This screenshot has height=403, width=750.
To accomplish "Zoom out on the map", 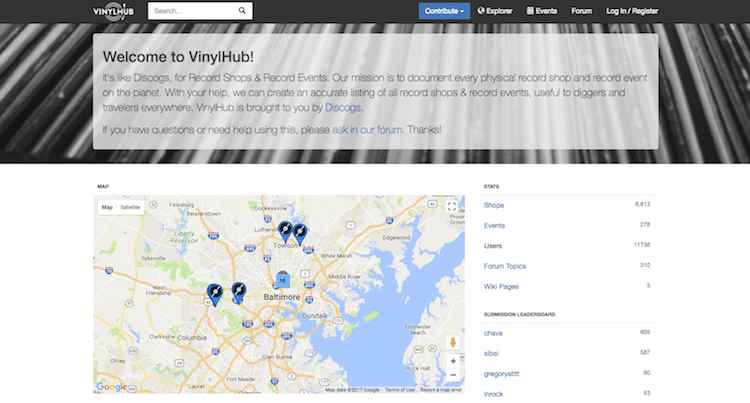I will point(453,375).
